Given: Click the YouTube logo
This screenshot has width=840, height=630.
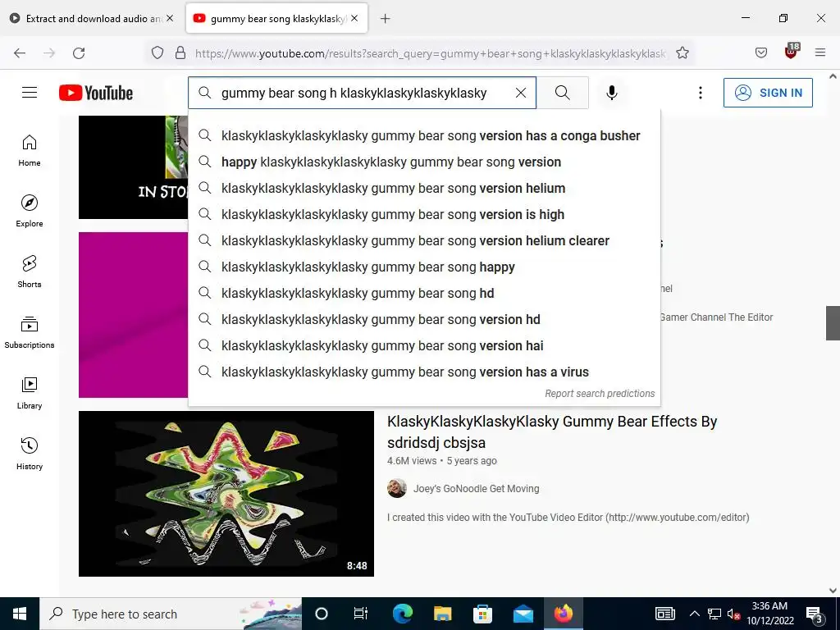Looking at the screenshot, I should click(96, 93).
